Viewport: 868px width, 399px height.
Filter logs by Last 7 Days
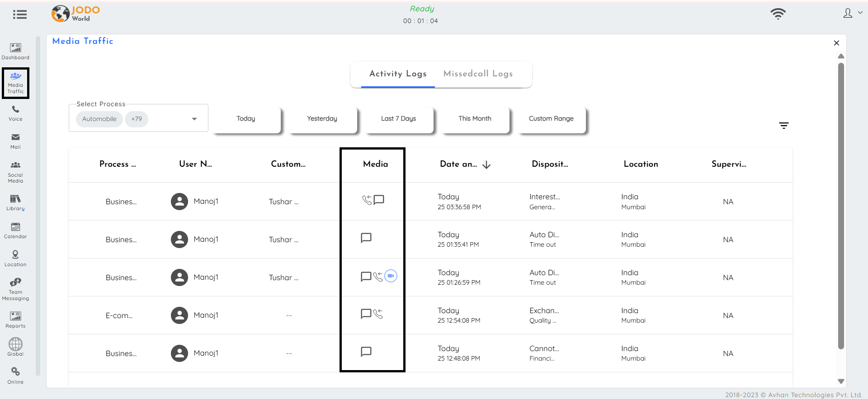point(399,119)
